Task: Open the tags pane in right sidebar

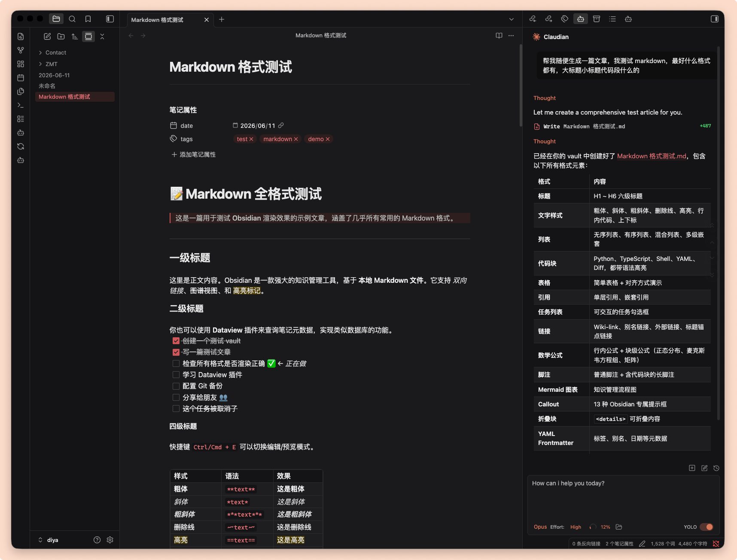Action: pos(565,19)
